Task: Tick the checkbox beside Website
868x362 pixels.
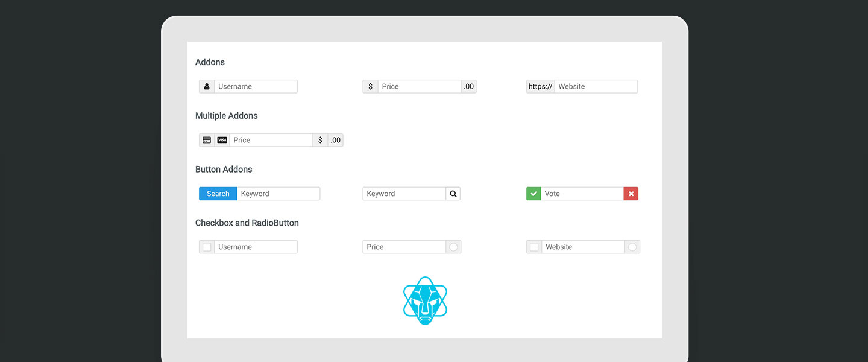Action: 534,247
